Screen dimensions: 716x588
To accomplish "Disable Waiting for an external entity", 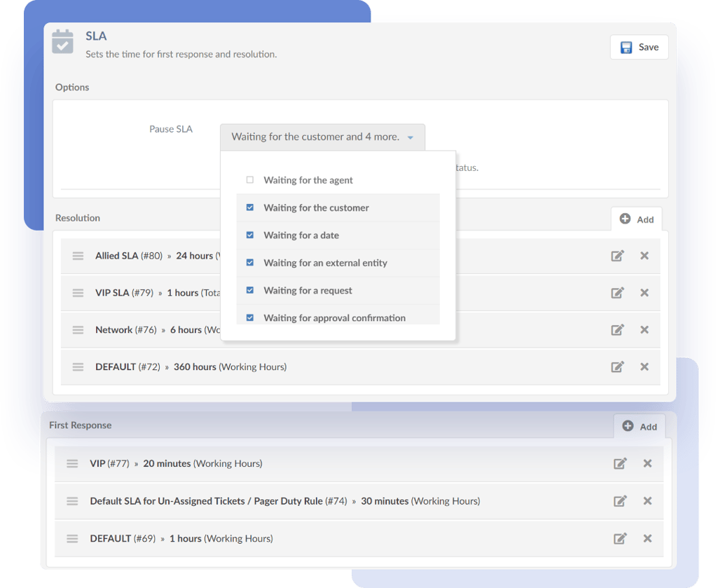I will (x=250, y=263).
